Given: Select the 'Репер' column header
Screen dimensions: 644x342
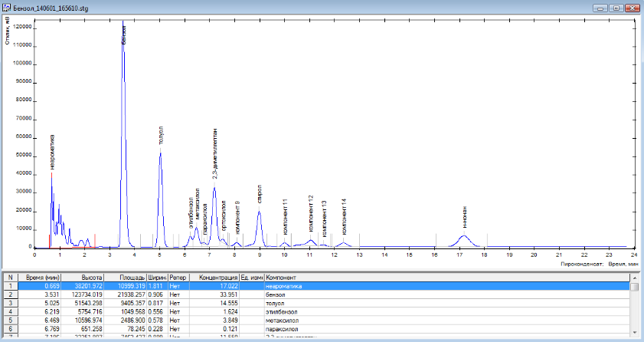Looking at the screenshot, I should tap(178, 276).
